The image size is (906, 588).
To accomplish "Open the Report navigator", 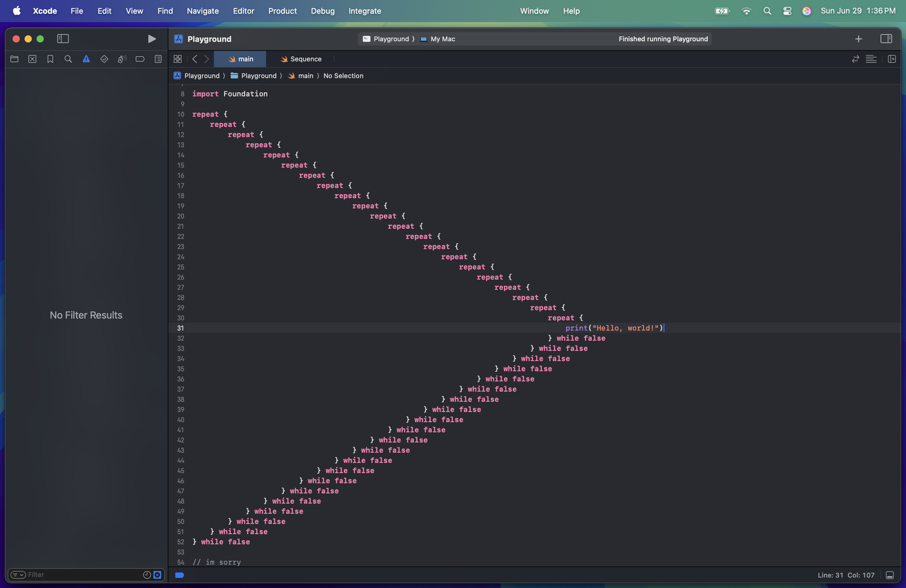I will click(x=158, y=59).
